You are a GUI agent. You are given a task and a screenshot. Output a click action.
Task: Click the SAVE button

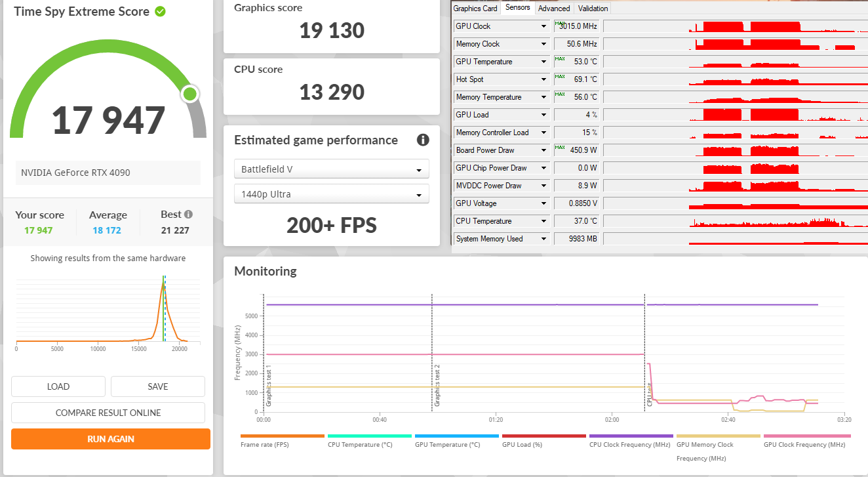click(x=158, y=386)
